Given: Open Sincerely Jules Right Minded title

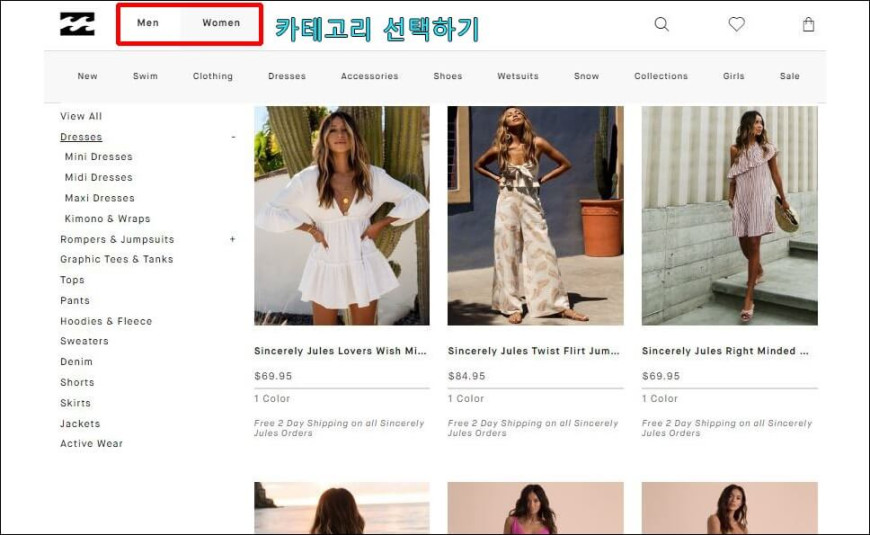Looking at the screenshot, I should click(x=725, y=351).
